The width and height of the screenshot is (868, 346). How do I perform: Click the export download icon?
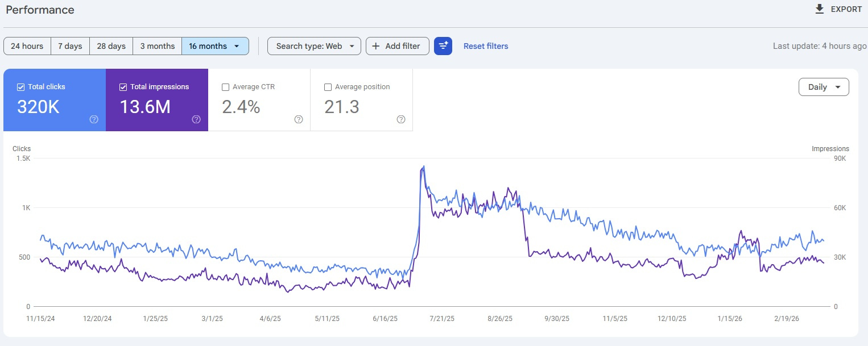pyautogui.click(x=820, y=9)
